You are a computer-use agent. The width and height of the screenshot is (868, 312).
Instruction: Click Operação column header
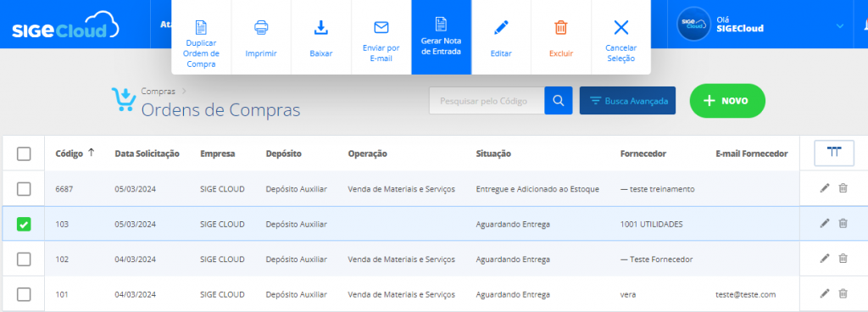[368, 153]
